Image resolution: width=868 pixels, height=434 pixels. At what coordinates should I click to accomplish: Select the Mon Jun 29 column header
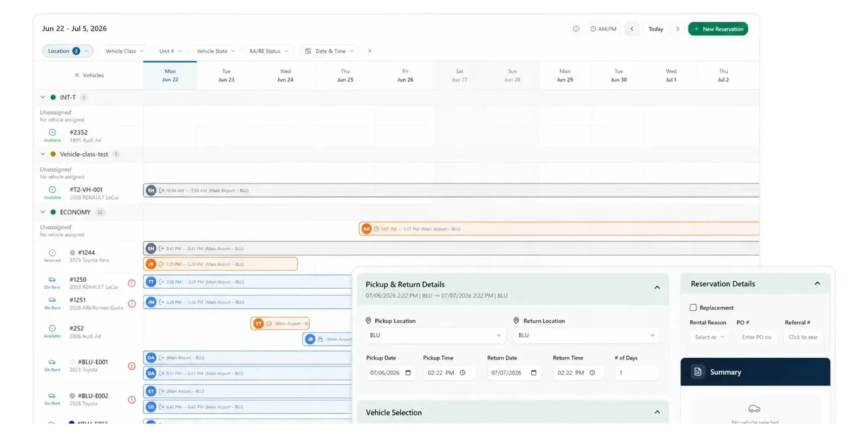click(565, 75)
